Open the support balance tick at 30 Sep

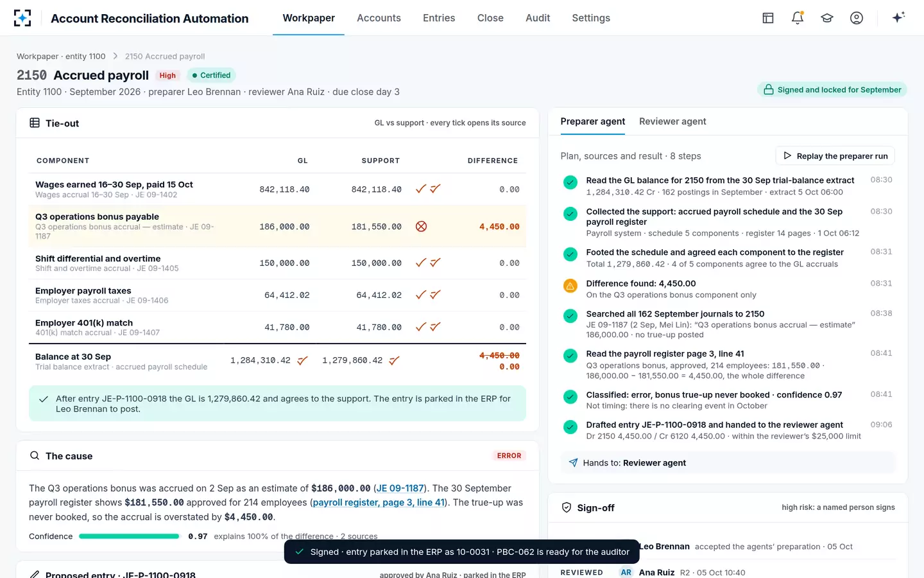(394, 360)
